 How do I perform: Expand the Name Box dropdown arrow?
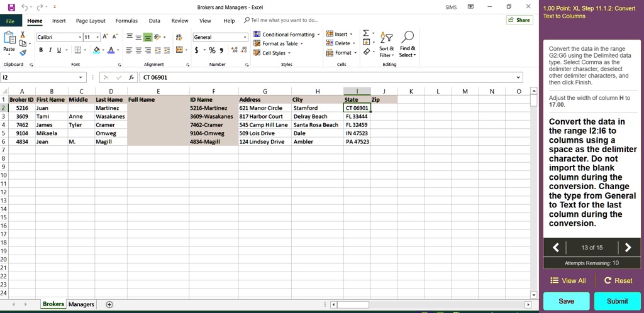click(80, 77)
